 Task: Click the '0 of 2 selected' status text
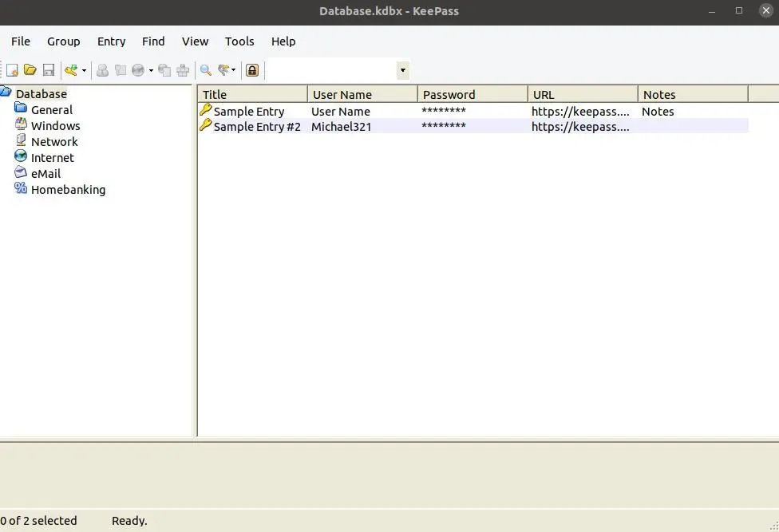tap(39, 521)
